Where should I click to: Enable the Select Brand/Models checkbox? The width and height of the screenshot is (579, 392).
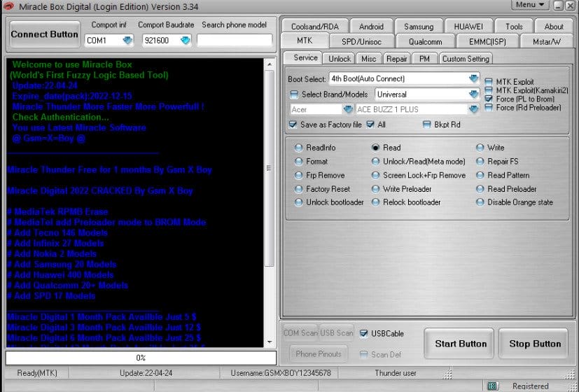[x=294, y=94]
